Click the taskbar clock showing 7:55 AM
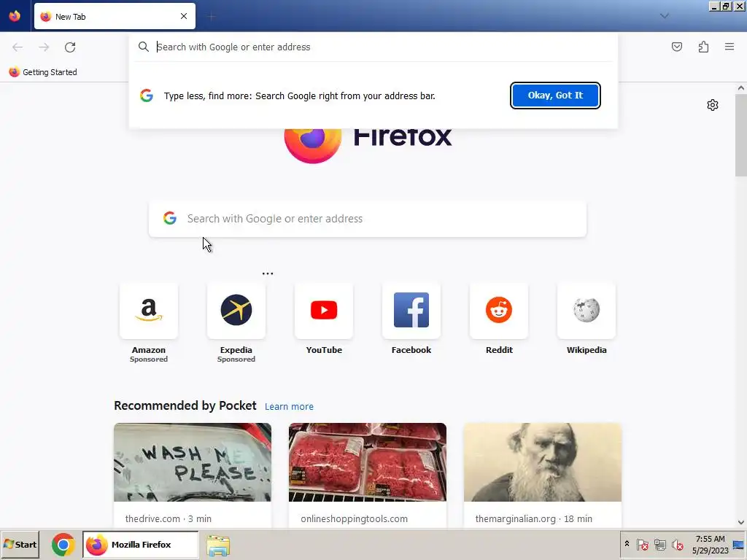The image size is (747, 560). (710, 545)
